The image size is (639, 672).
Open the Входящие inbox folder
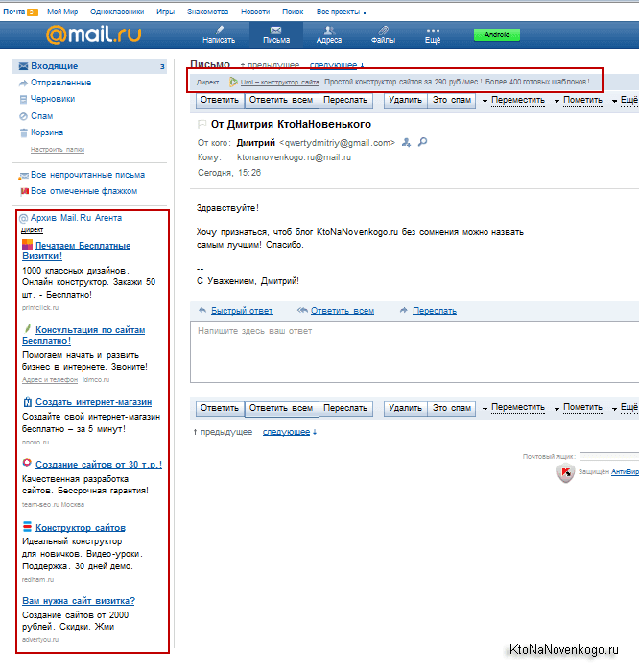pos(90,66)
